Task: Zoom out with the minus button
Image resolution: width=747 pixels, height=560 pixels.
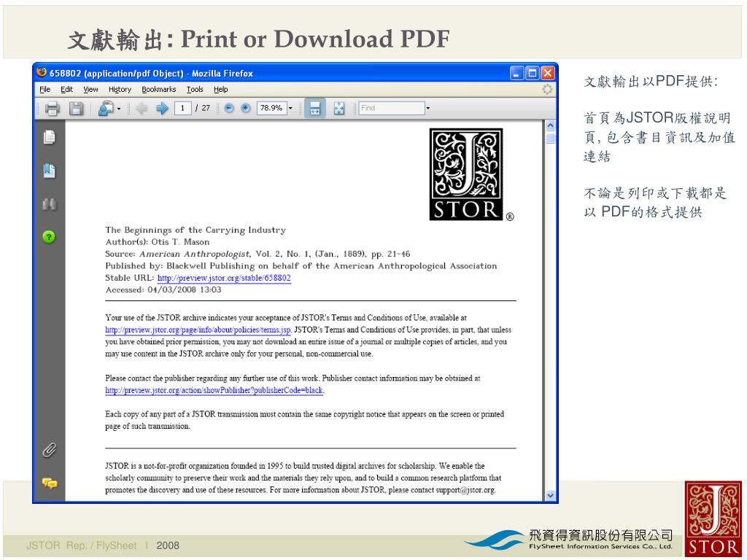Action: [x=229, y=108]
